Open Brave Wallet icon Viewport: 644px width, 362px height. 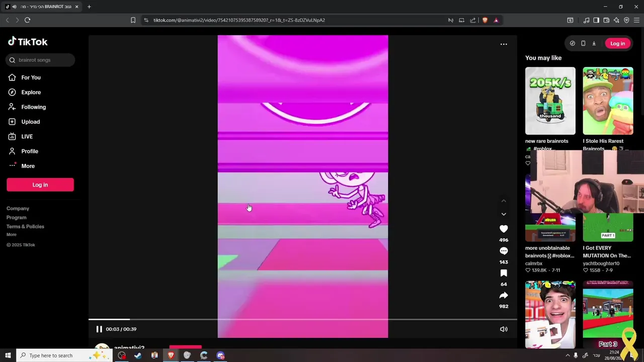pyautogui.click(x=606, y=20)
